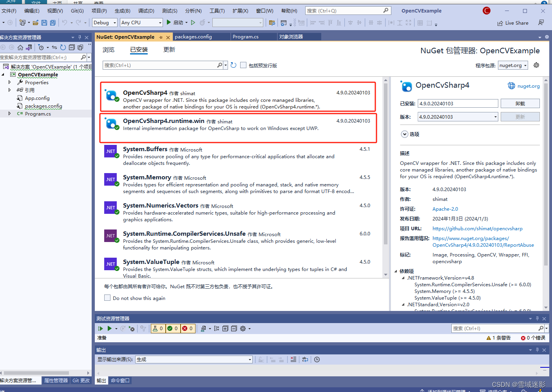
Task: Select App.config in Solution Explorer
Action: [x=37, y=98]
